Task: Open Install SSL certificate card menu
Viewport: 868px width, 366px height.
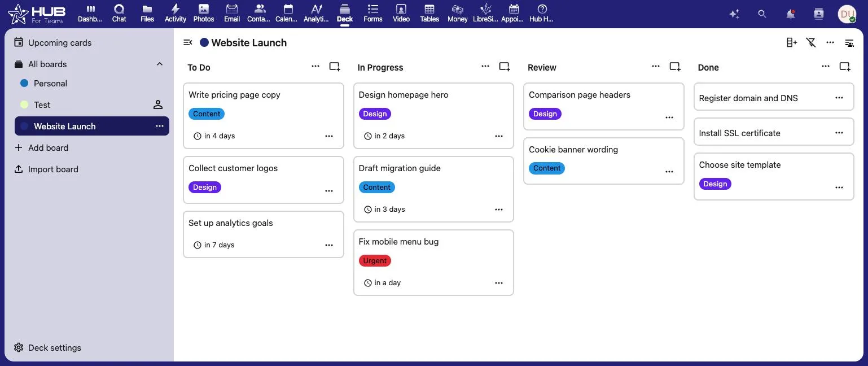Action: coord(839,133)
